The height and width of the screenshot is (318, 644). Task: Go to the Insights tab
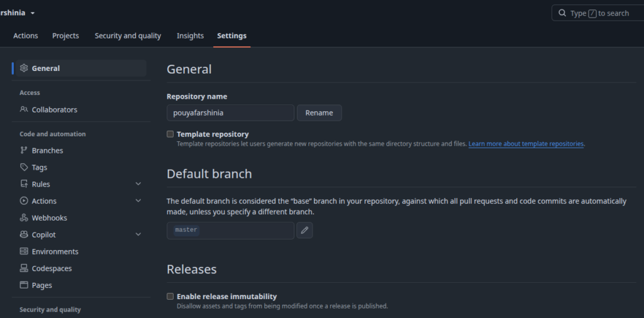(x=190, y=36)
